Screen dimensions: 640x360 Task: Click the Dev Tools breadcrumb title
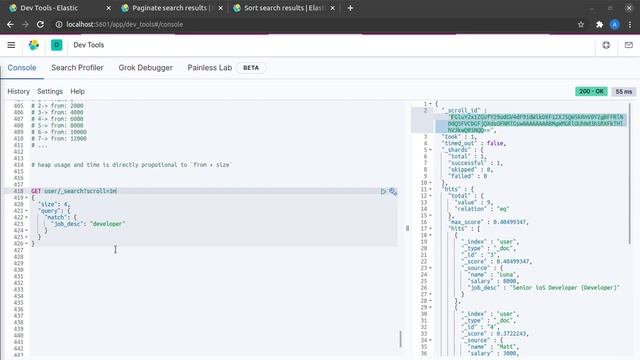tap(89, 45)
